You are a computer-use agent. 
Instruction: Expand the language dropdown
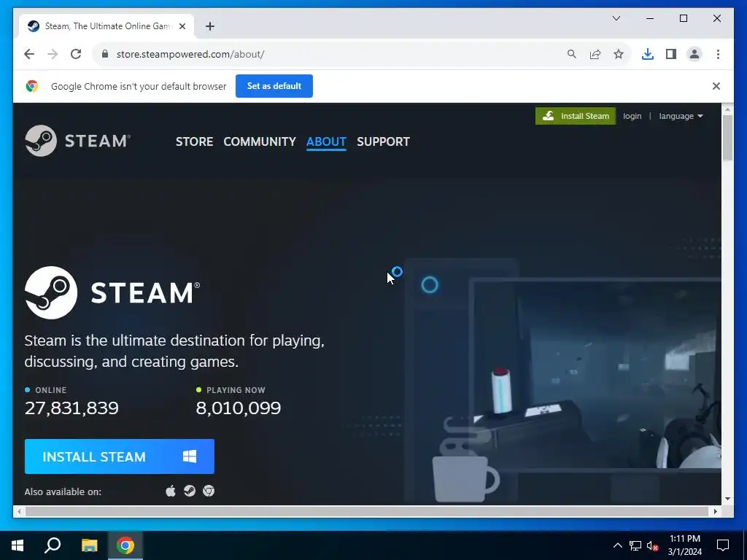[681, 116]
